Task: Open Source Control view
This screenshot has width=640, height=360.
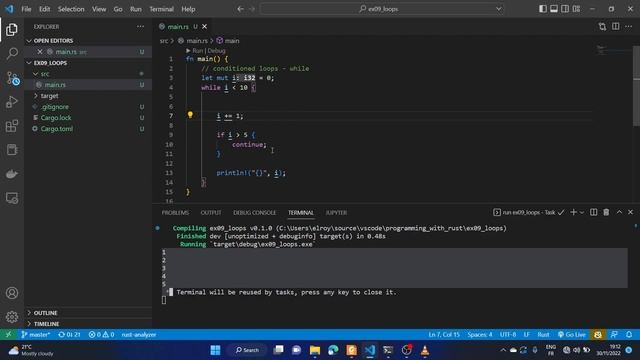Action: 12,78
